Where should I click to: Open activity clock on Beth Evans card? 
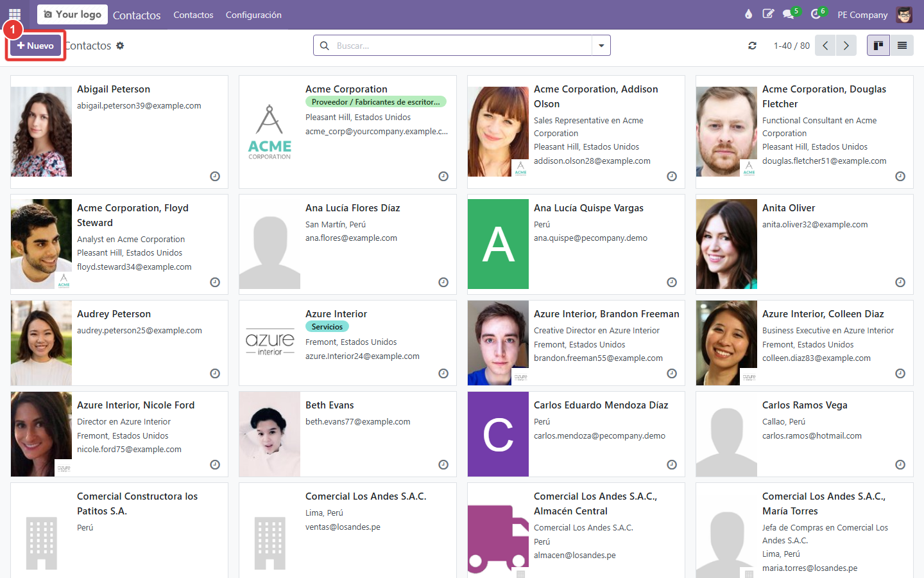click(443, 464)
